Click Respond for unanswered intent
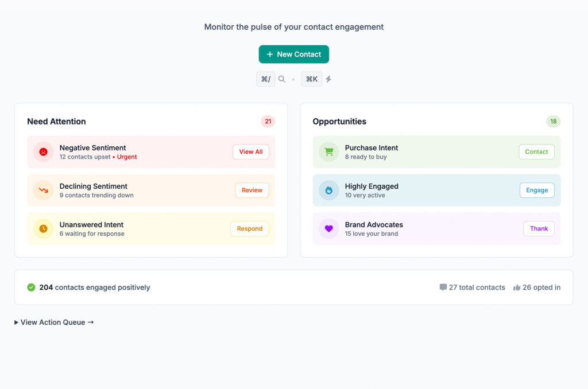 click(x=249, y=228)
